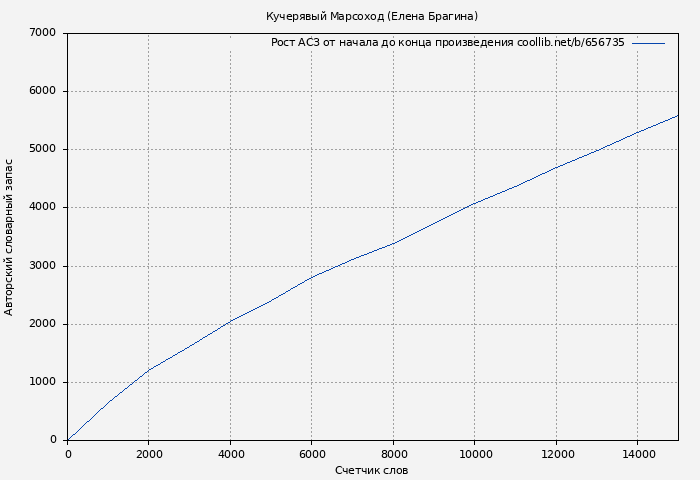Click the x-axis tick label 14000
Screen dimensions: 700x480
(638, 453)
